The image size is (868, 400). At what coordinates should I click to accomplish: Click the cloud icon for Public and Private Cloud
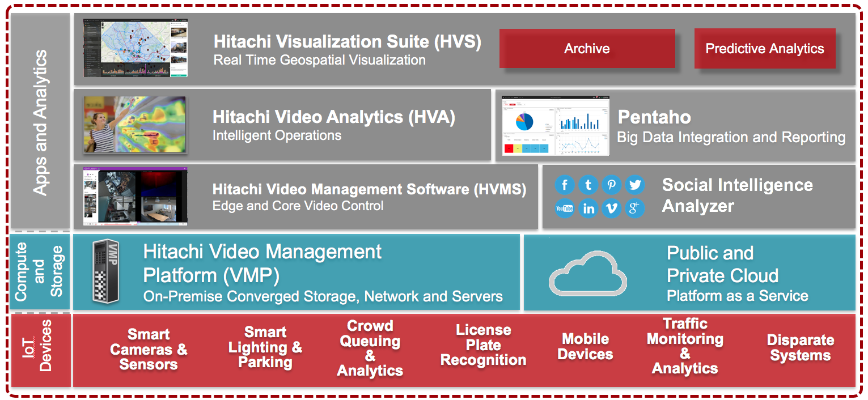[x=588, y=273]
